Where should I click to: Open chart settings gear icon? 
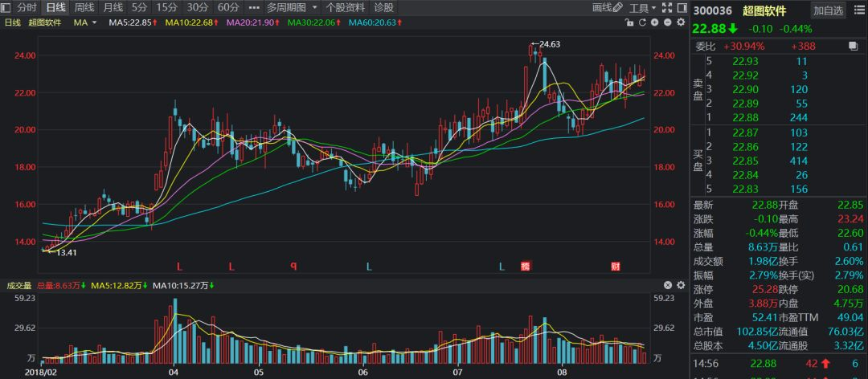tap(681, 22)
